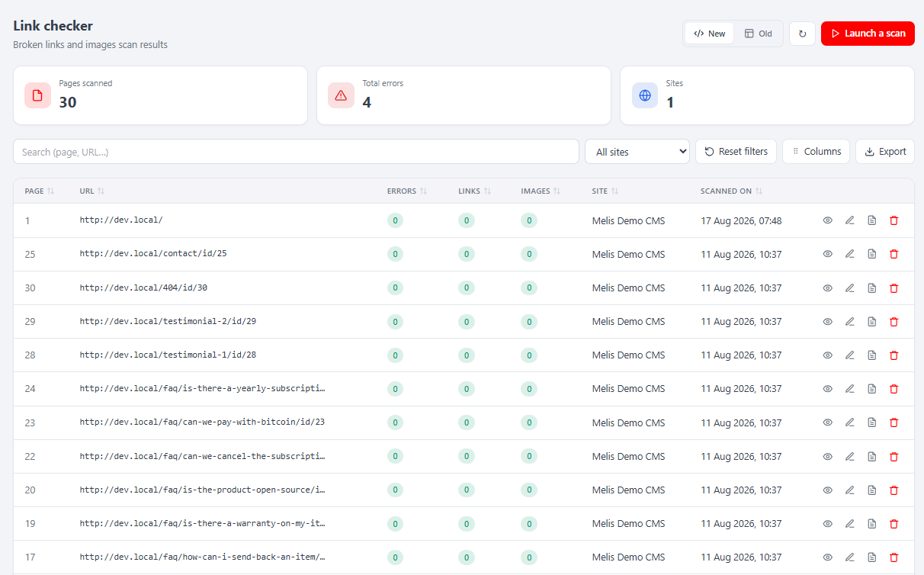The height and width of the screenshot is (575, 924).
Task: Open details document icon for page 24
Action: [x=872, y=389]
